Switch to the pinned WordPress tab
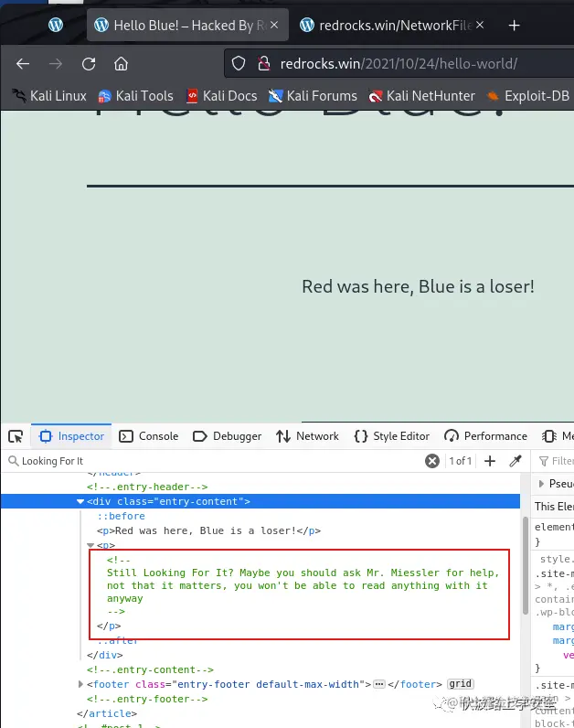The image size is (574, 728). (56, 25)
